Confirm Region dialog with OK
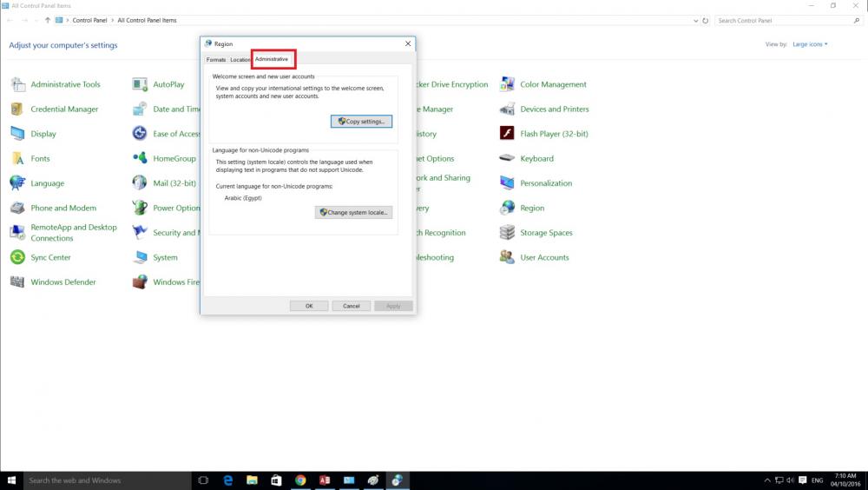The image size is (868, 490). tap(309, 306)
